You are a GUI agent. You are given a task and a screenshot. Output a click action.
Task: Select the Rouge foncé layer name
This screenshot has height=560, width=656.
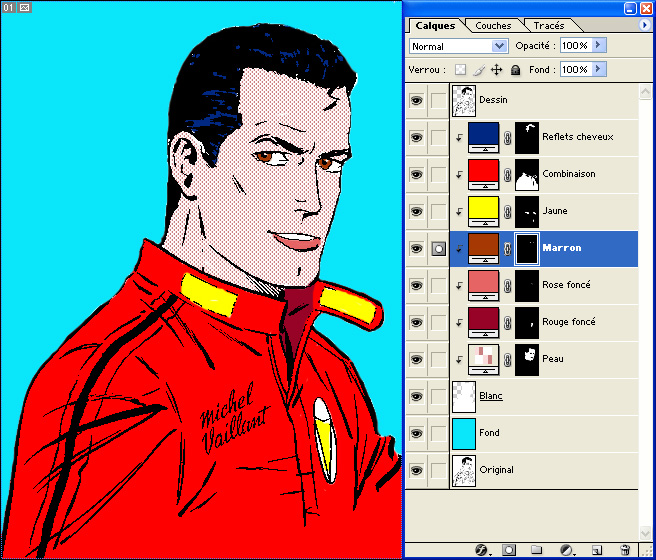[x=569, y=322]
